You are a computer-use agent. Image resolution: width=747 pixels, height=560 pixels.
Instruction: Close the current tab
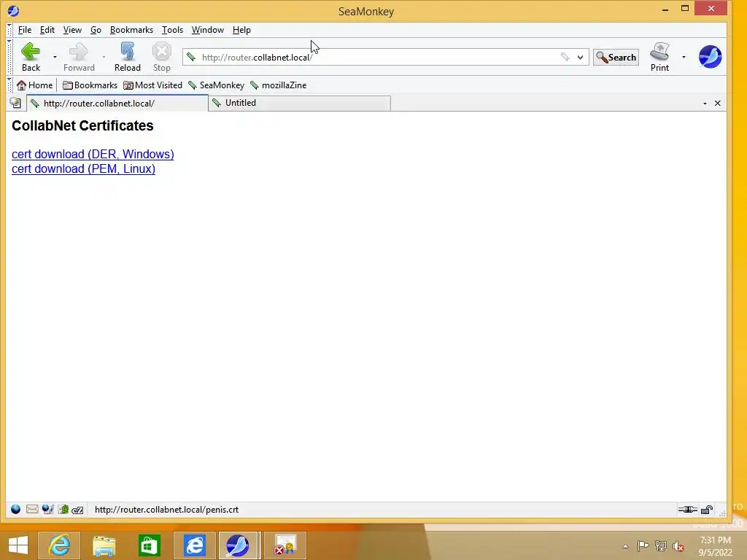[x=718, y=104]
